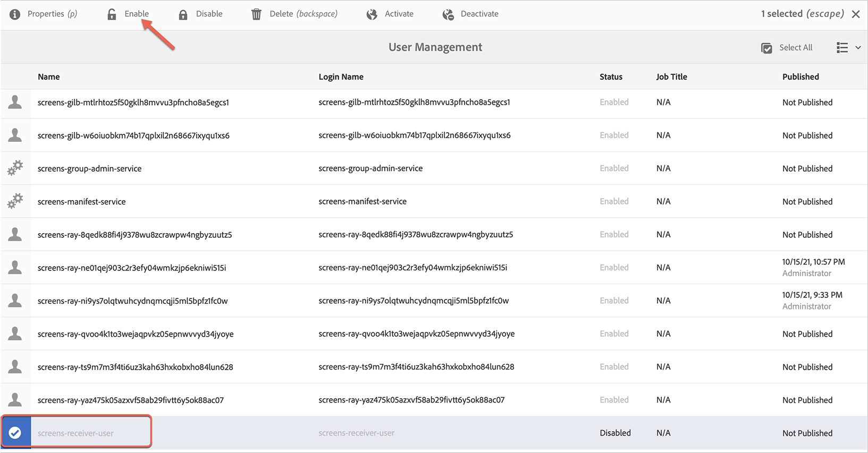Sort by the Login Name column header

[341, 77]
